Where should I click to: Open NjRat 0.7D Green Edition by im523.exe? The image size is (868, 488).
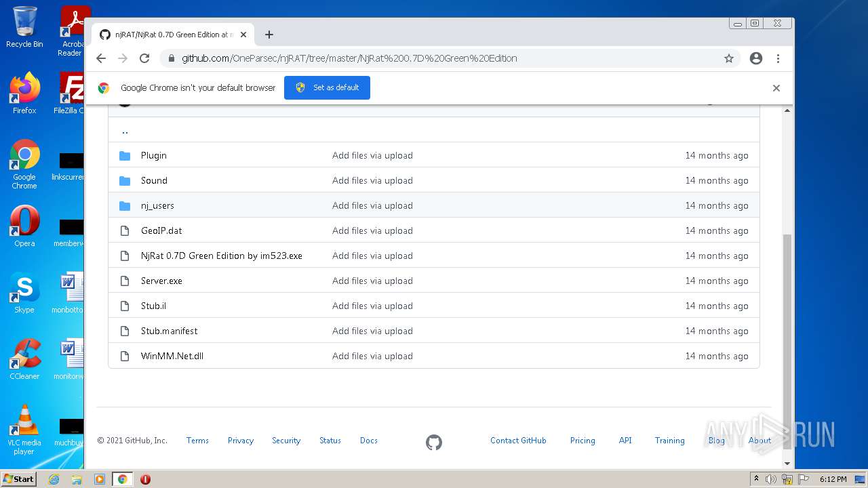click(222, 256)
